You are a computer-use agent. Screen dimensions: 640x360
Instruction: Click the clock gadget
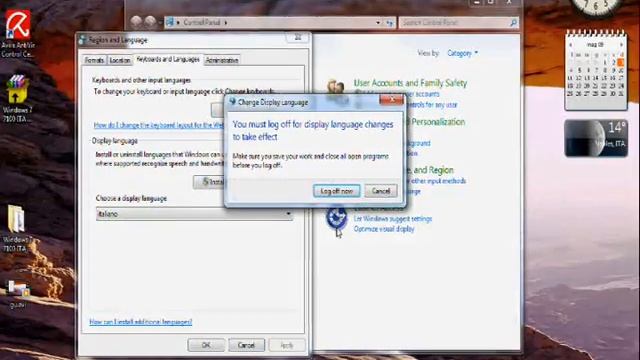point(596,7)
